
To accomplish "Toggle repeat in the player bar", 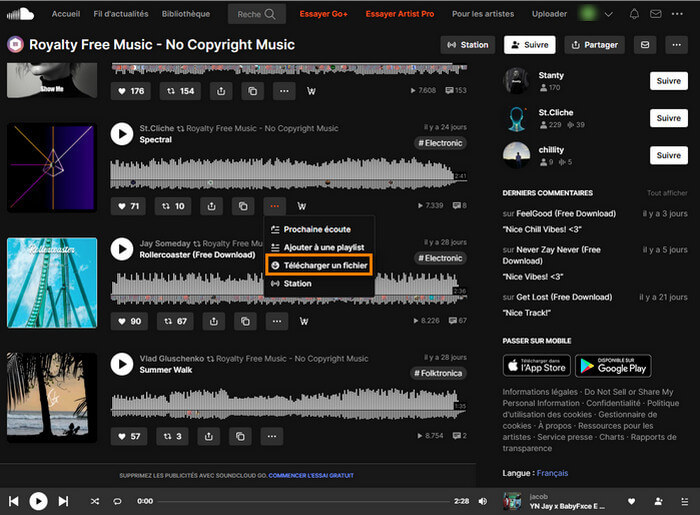I will coord(117,501).
